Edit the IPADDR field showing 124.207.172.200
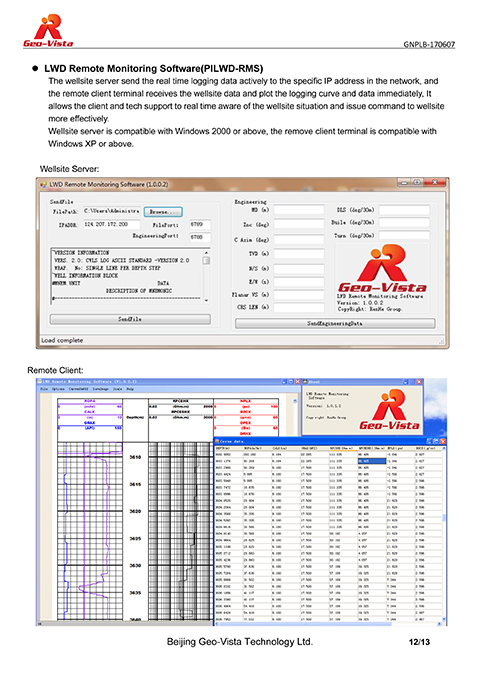 [112, 224]
